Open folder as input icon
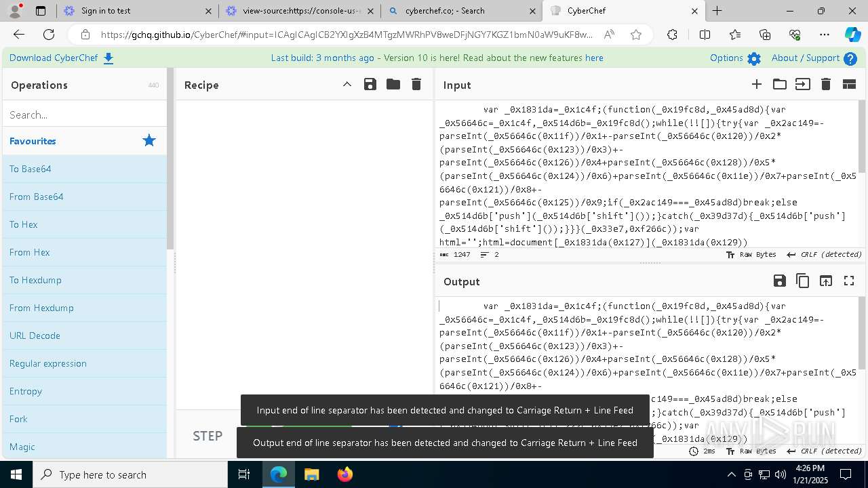868x488 pixels. 780,84
